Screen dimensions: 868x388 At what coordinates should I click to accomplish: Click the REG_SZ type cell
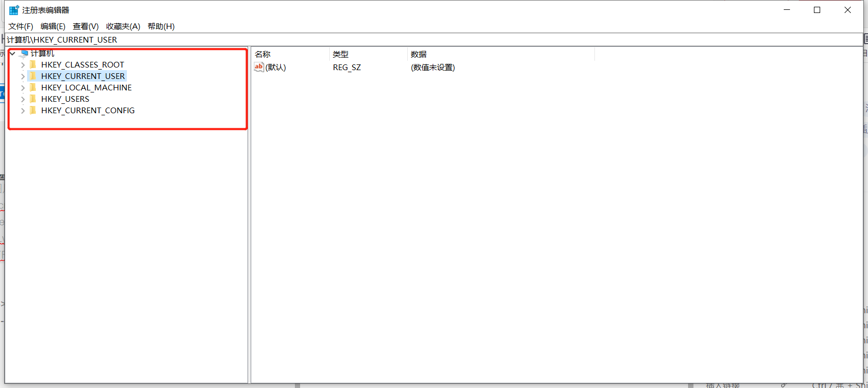coord(347,67)
